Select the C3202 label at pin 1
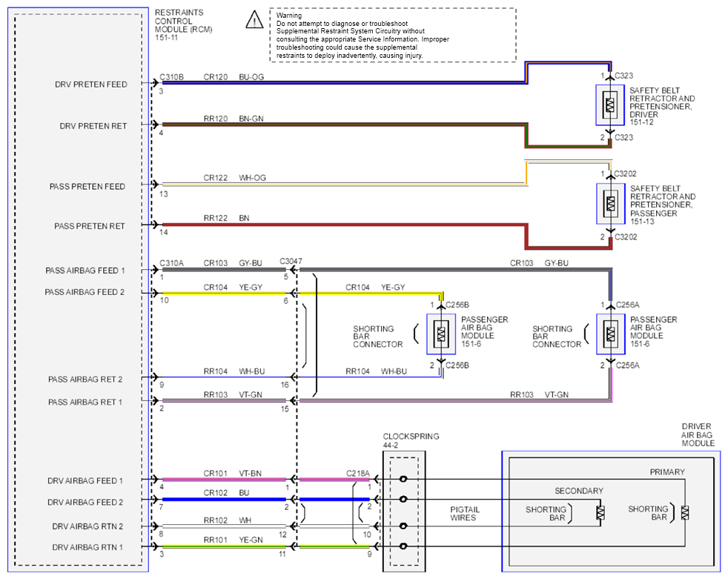The height and width of the screenshot is (579, 728). click(626, 173)
